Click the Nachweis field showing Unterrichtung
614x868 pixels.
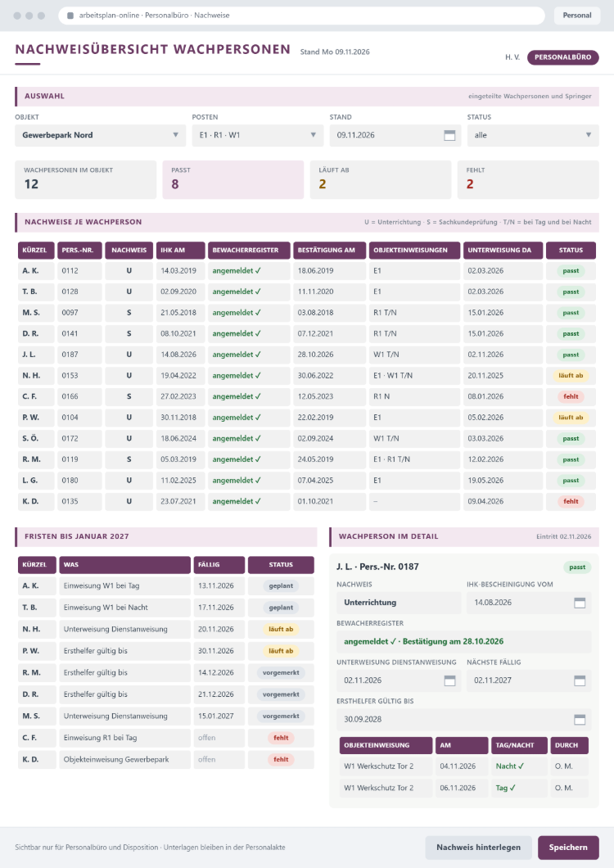tap(399, 603)
